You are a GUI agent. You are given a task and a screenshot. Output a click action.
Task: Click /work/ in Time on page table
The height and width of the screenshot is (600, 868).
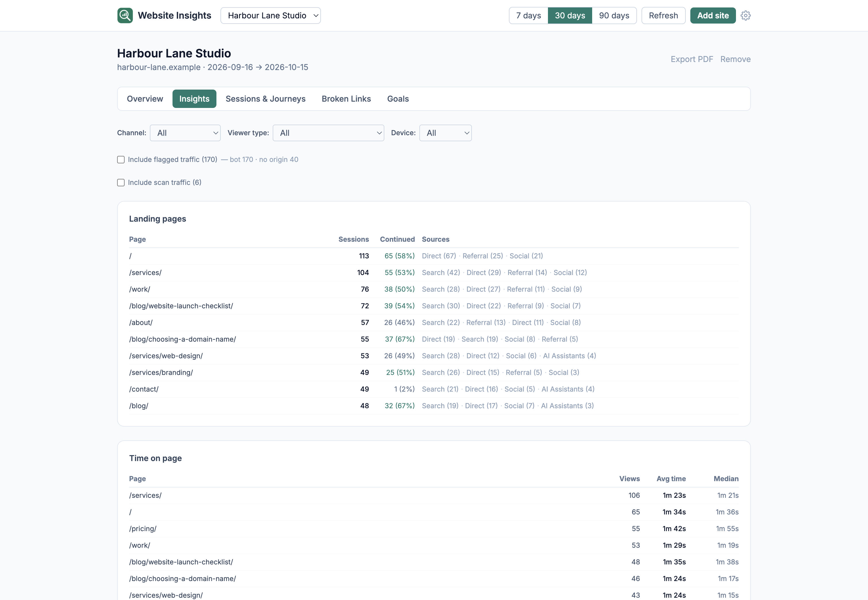(x=139, y=545)
